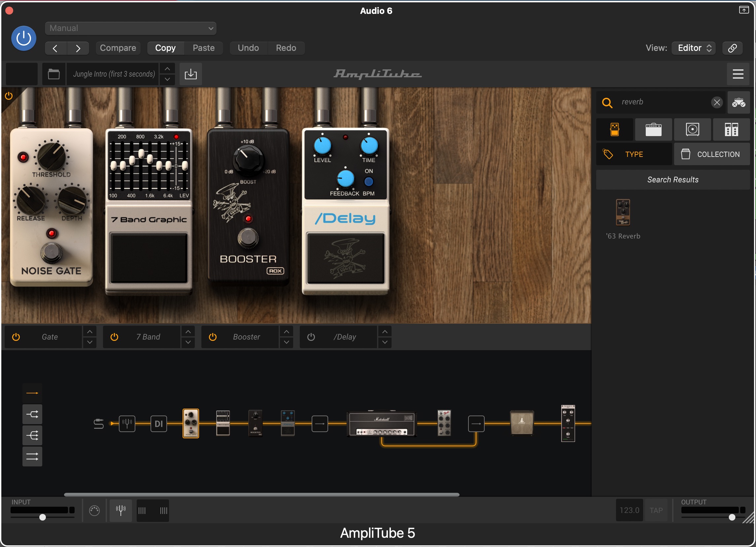The image size is (756, 547).
Task: Toggle the 7 Band slot power
Action: pyautogui.click(x=114, y=337)
